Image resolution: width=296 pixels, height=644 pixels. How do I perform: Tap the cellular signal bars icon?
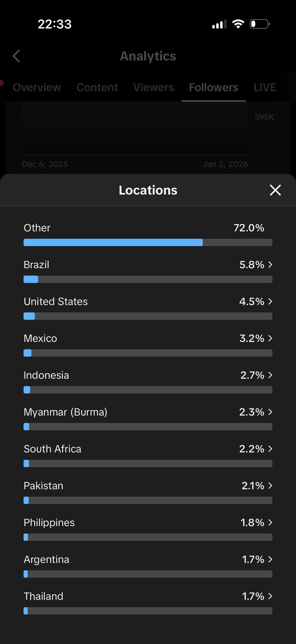[x=219, y=24]
